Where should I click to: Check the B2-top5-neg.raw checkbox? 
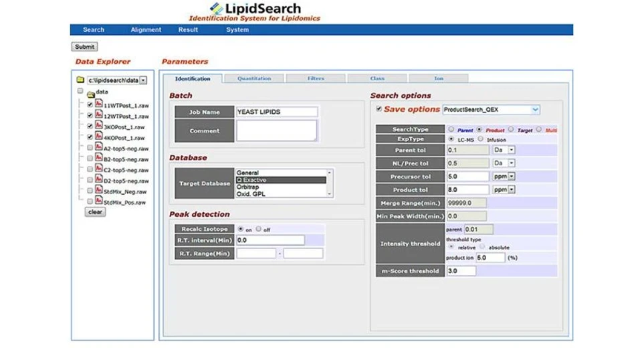[90, 158]
